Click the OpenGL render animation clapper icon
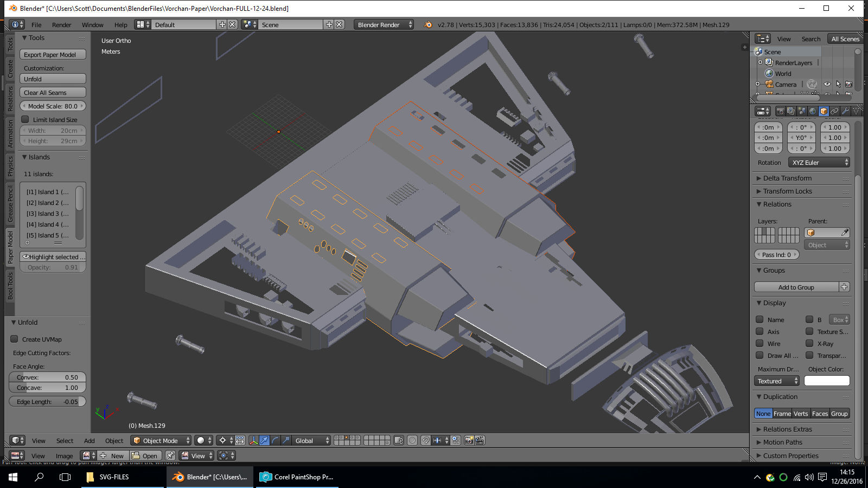This screenshot has height=488, width=868. coord(480,440)
